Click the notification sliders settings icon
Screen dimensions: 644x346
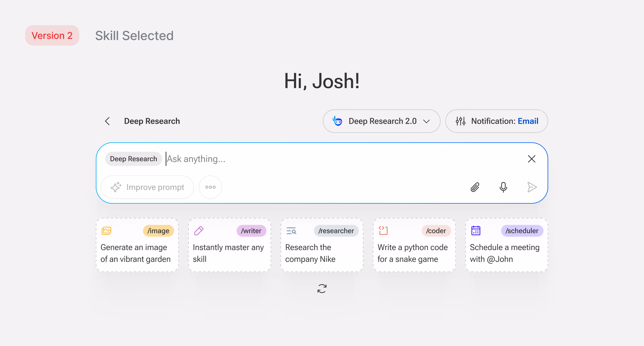pos(460,121)
